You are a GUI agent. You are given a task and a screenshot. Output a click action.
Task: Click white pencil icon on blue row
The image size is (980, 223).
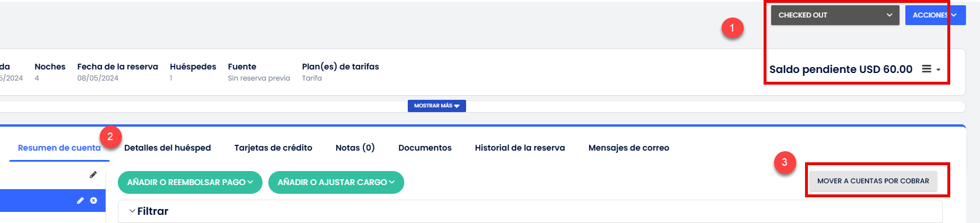tap(80, 200)
